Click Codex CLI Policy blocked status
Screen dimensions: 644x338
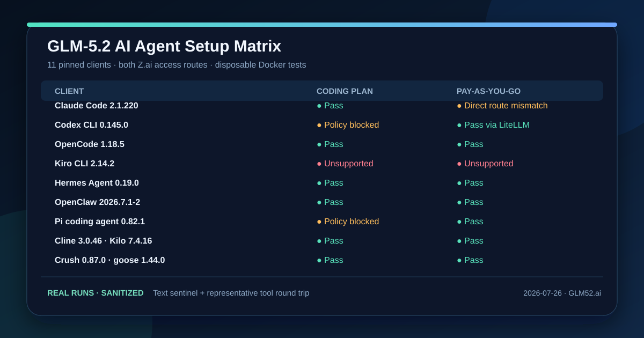click(348, 125)
